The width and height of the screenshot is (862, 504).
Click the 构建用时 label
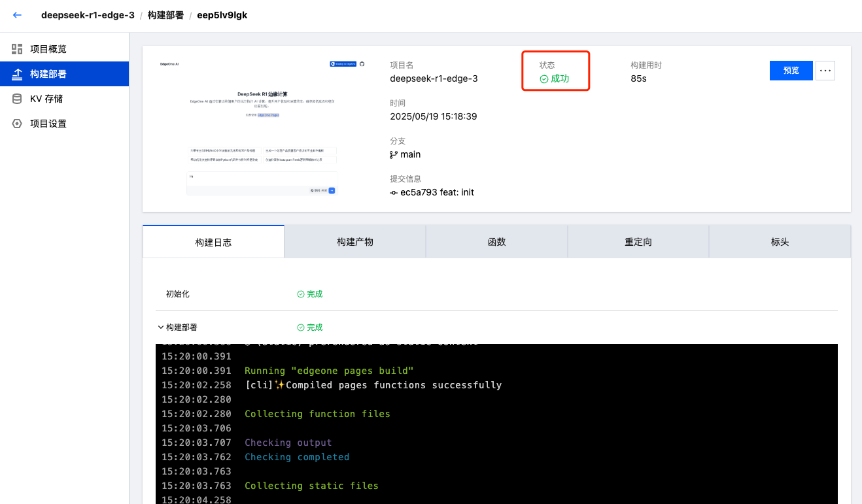coord(646,65)
